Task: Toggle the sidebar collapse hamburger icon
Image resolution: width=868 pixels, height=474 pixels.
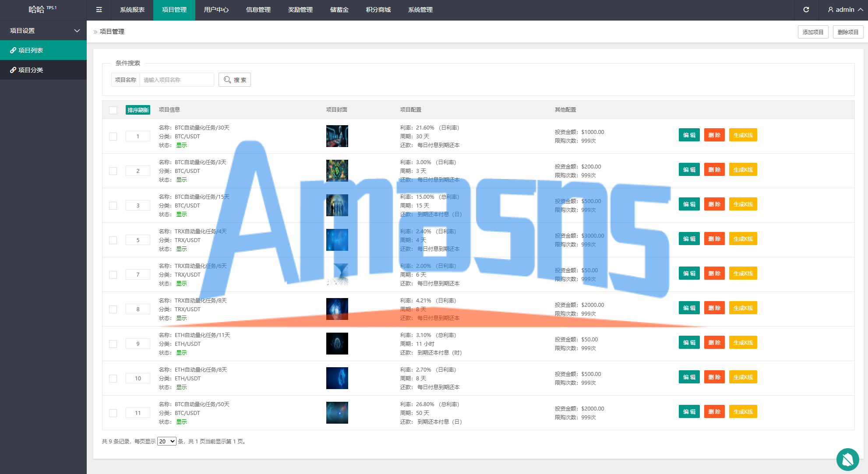Action: pyautogui.click(x=99, y=10)
